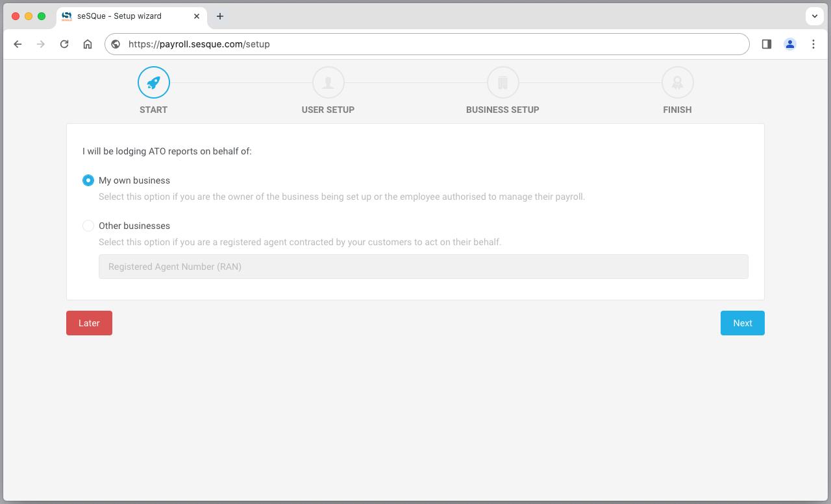This screenshot has height=504, width=831.
Task: Click the red Later button
Action: [x=89, y=323]
